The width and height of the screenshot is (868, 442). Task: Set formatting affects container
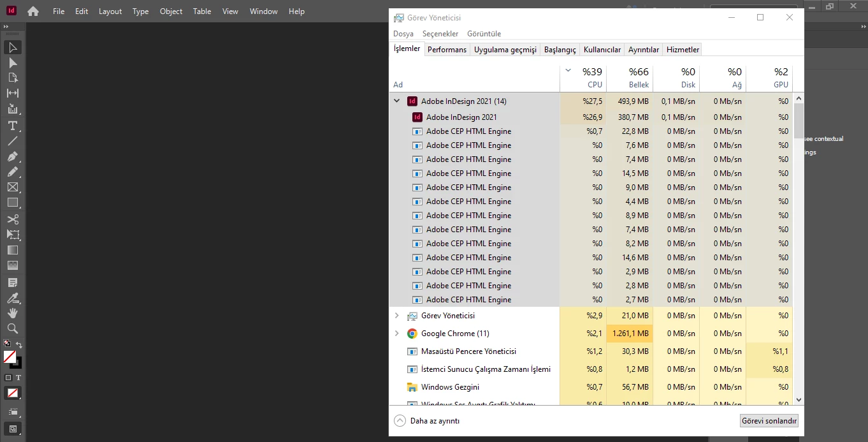click(x=8, y=378)
